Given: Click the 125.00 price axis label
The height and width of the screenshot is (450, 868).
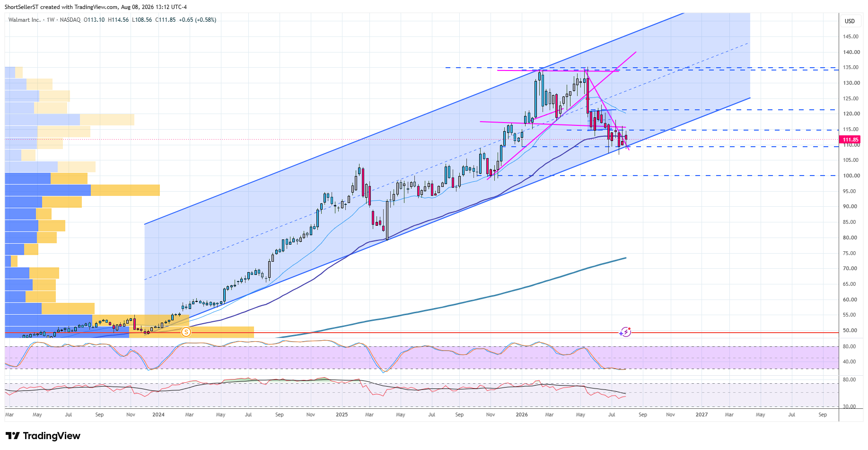Looking at the screenshot, I should click(x=850, y=98).
